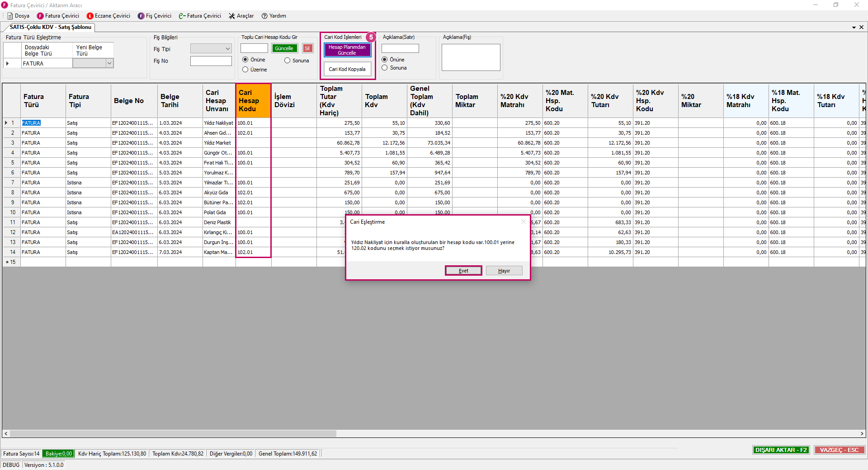The image size is (868, 470).
Task: Click the Cari Hesap Kodu column header
Action: click(x=253, y=100)
